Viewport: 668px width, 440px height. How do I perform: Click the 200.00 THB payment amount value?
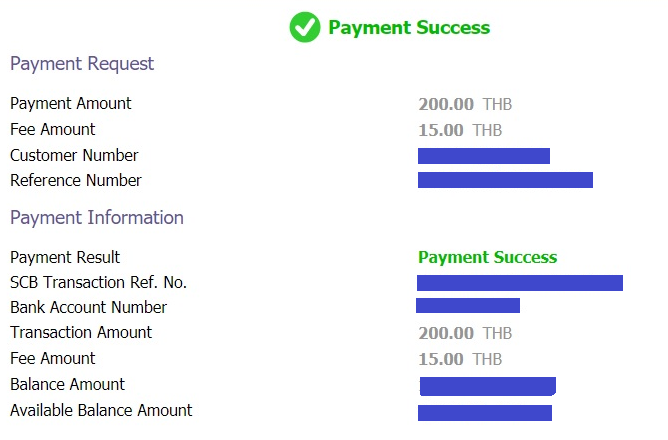click(465, 104)
